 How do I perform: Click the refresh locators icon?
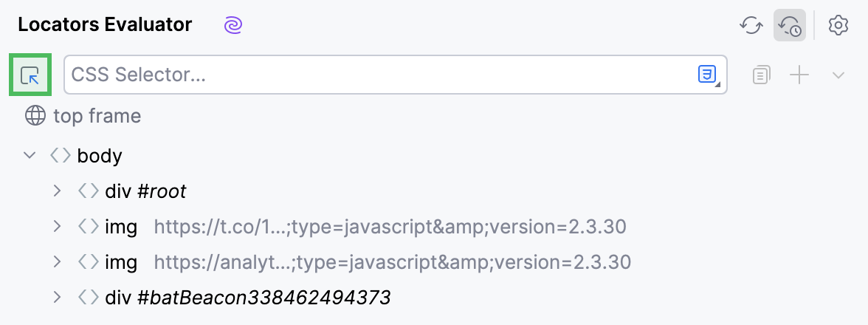[751, 25]
